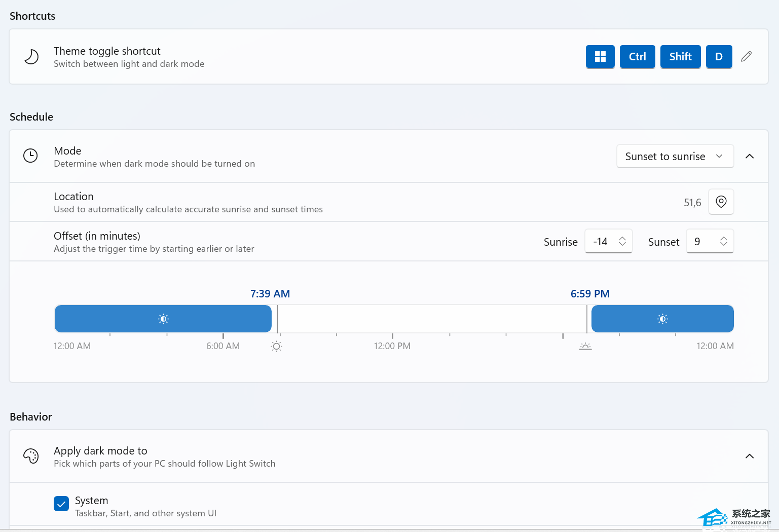Click the Windows logo key badge
Screen dimensions: 779x532
600,57
